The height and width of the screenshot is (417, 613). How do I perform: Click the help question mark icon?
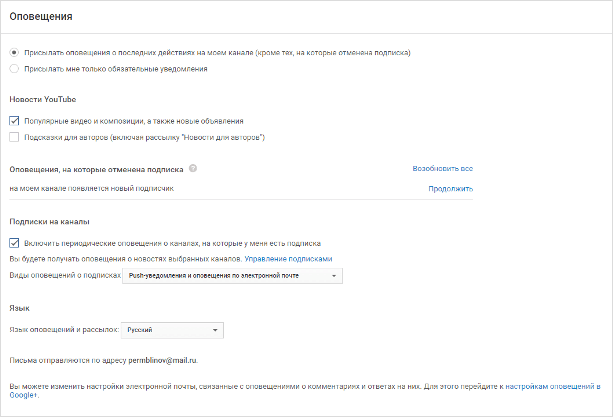tap(193, 168)
